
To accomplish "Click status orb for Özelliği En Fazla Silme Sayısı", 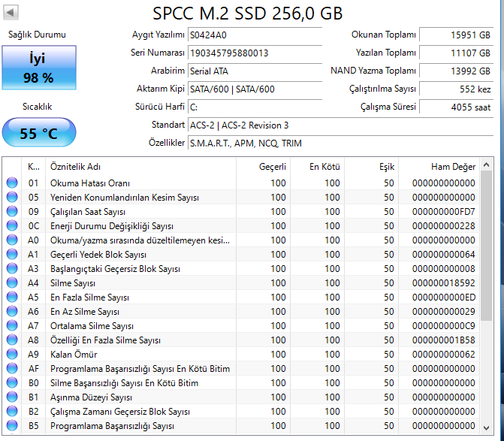I will pos(12,340).
